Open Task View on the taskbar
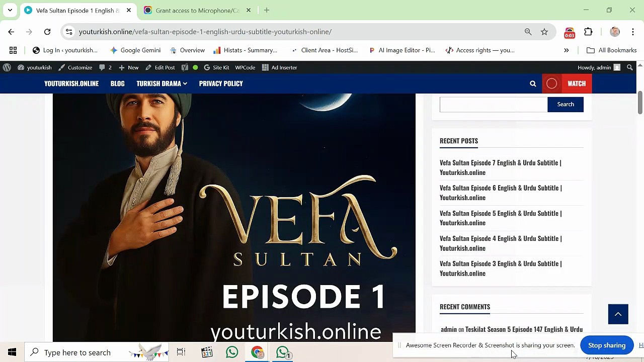The width and height of the screenshot is (644, 362). click(x=181, y=352)
